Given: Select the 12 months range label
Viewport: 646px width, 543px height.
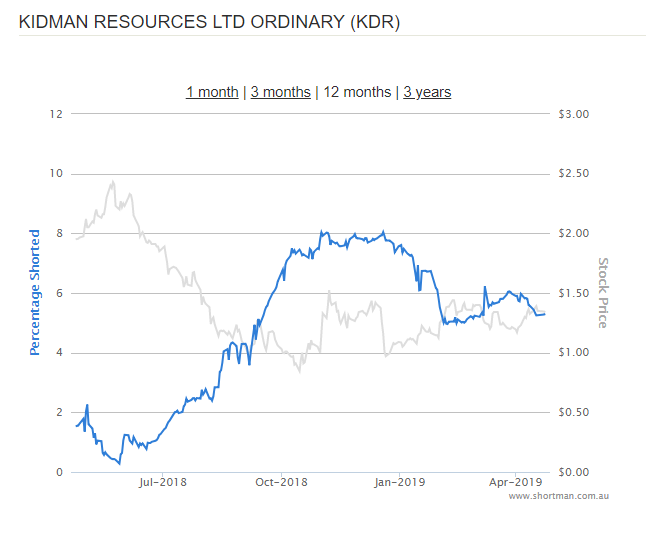Looking at the screenshot, I should coord(357,92).
